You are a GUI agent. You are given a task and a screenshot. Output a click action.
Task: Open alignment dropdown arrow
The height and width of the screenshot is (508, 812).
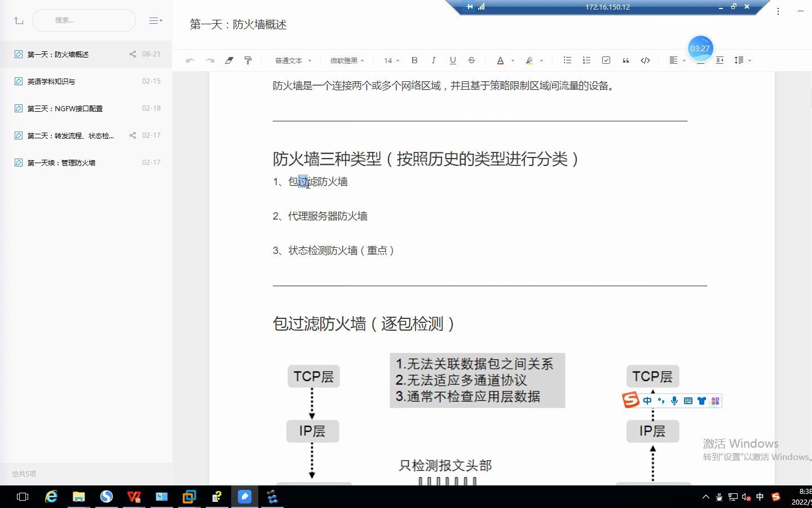684,60
